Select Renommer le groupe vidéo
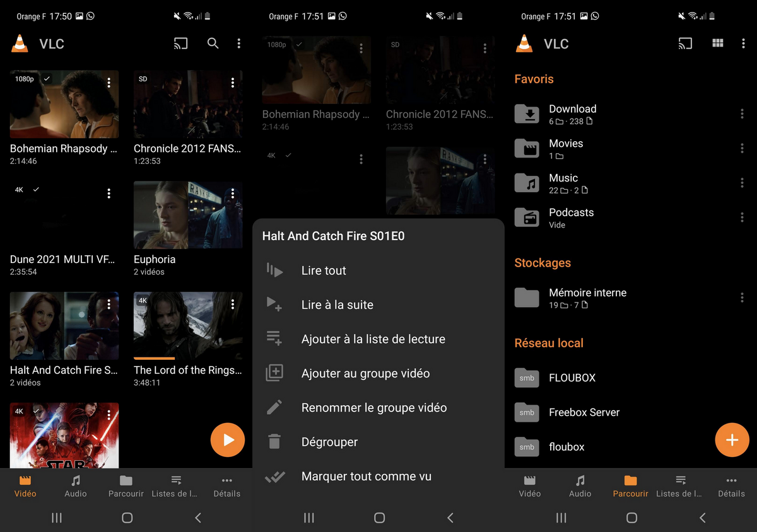Screen dimensions: 757x532 (378, 408)
